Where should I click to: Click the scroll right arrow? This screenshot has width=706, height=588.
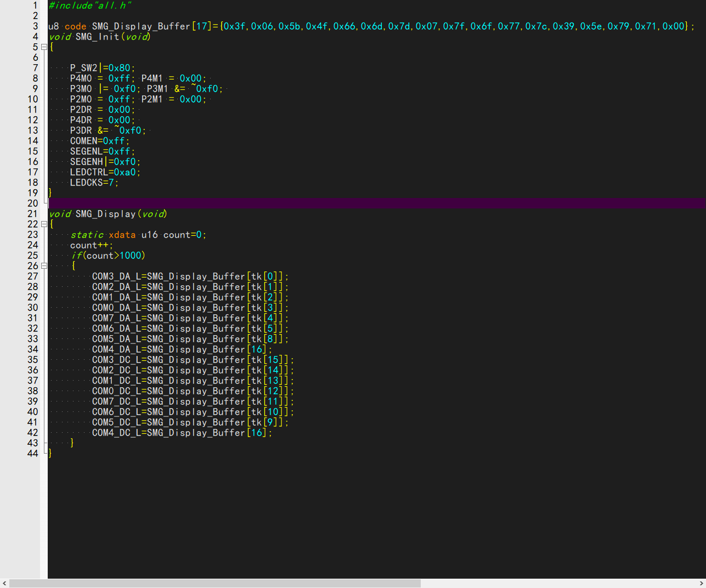coord(701,584)
